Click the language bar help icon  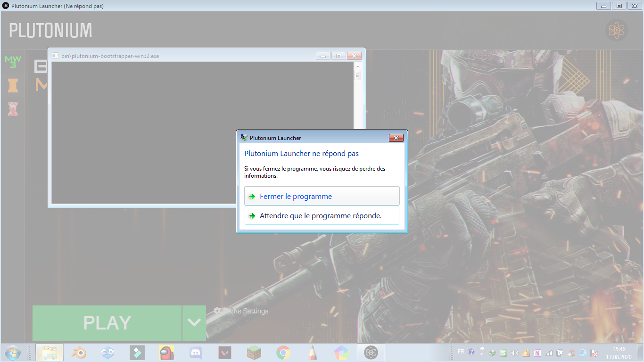(471, 352)
